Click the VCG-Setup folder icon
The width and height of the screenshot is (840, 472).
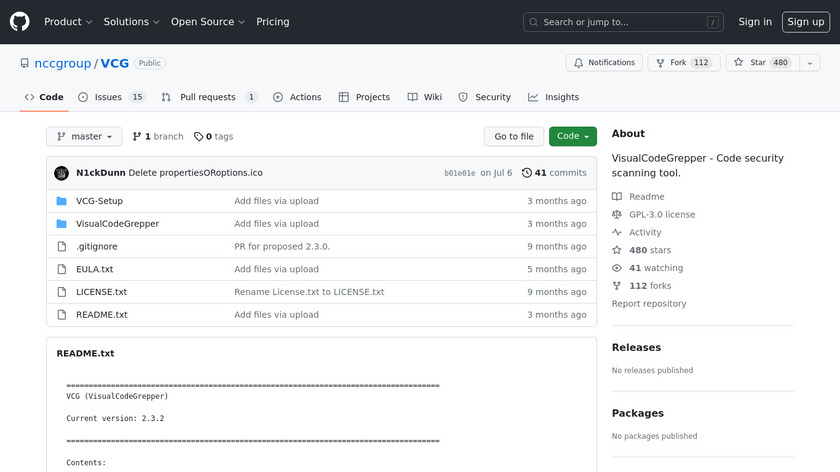point(61,201)
